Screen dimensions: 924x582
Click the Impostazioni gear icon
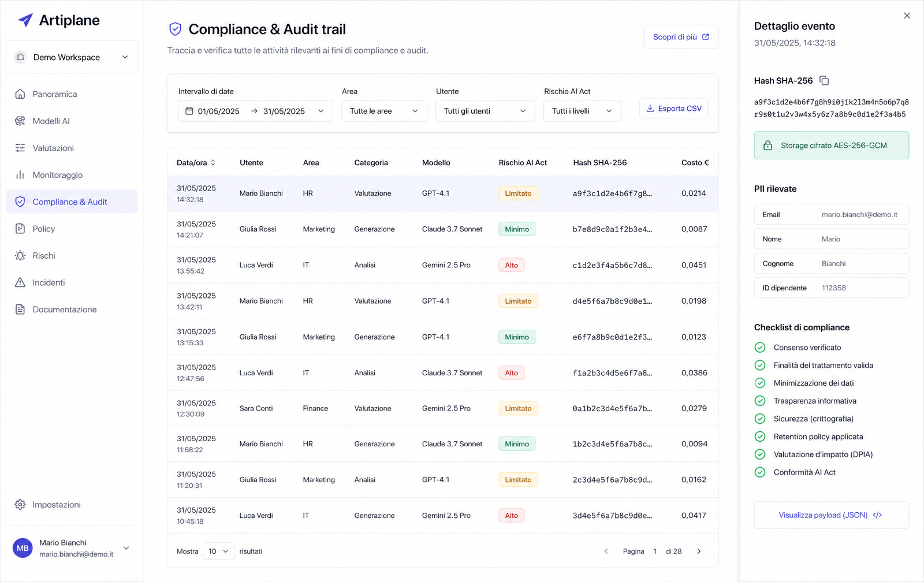pyautogui.click(x=20, y=505)
